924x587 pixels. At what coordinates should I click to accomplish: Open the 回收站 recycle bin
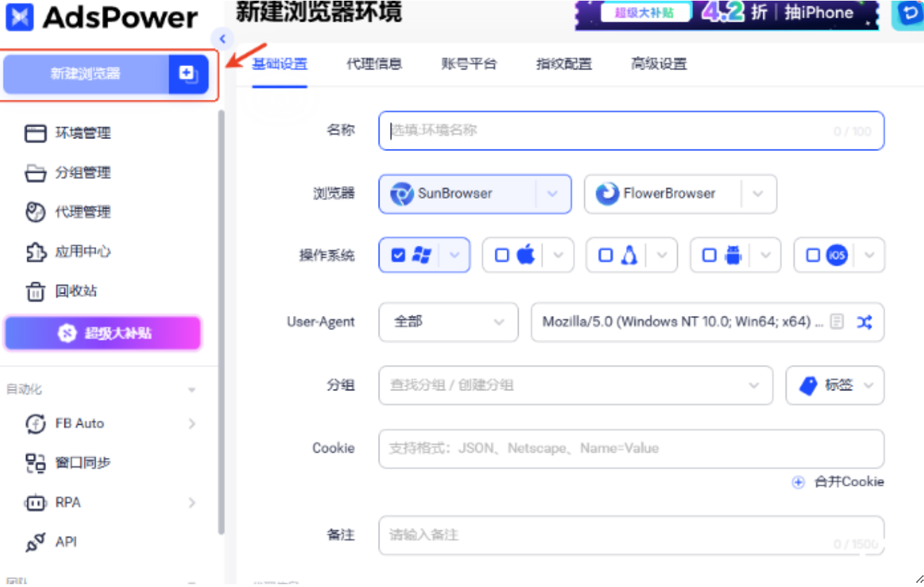coord(75,291)
